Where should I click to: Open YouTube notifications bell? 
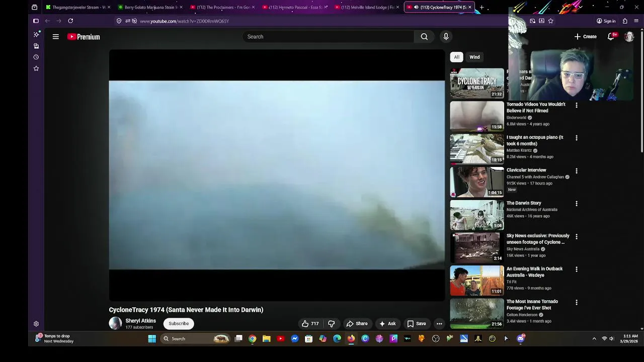coord(611,37)
